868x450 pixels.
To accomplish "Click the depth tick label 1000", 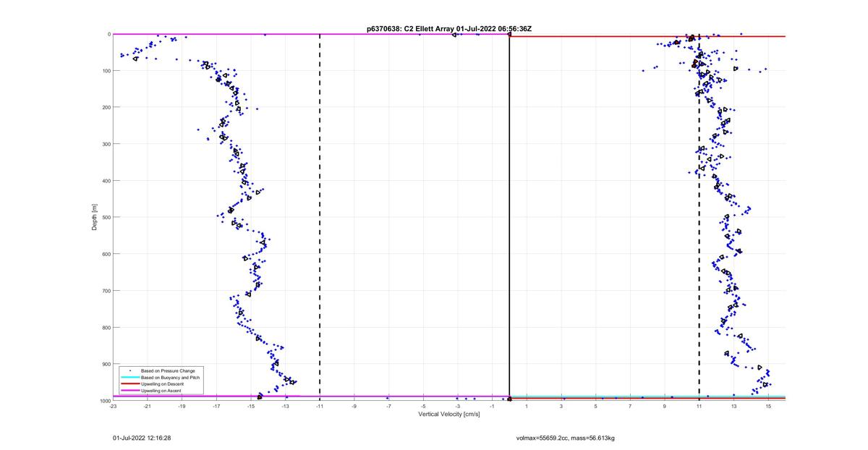I will click(x=105, y=400).
